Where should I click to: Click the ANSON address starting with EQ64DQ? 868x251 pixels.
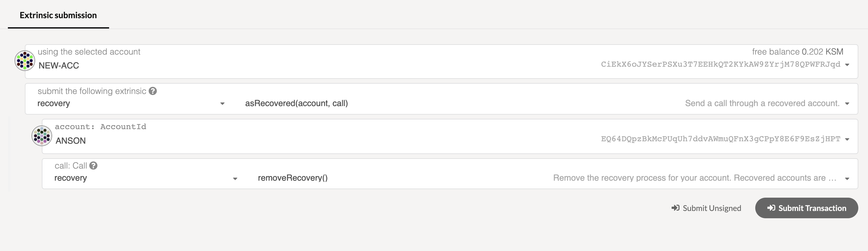point(720,139)
